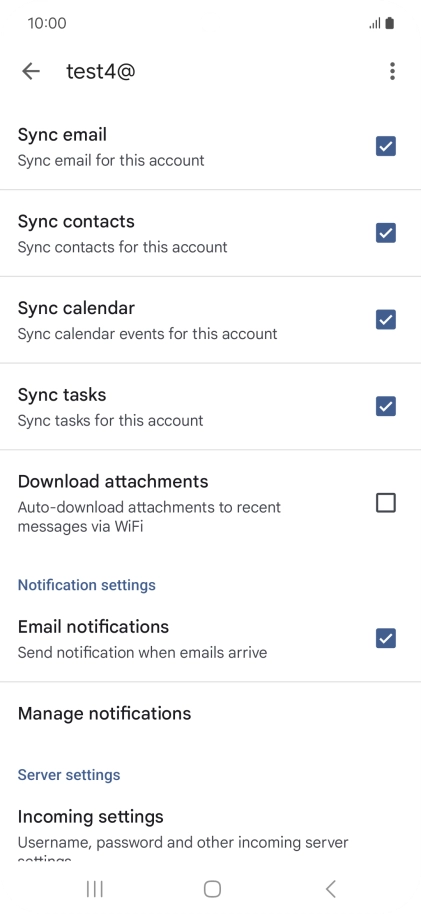Turn off the Email notifications checkbox

tap(385, 638)
